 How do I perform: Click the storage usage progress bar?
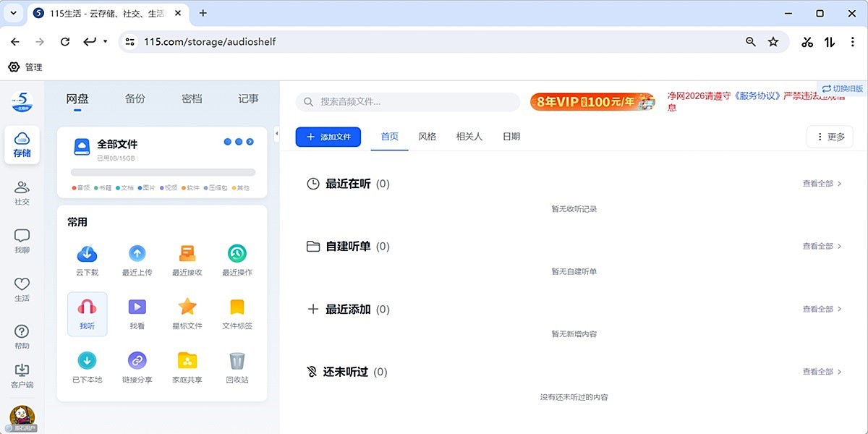pyautogui.click(x=163, y=172)
